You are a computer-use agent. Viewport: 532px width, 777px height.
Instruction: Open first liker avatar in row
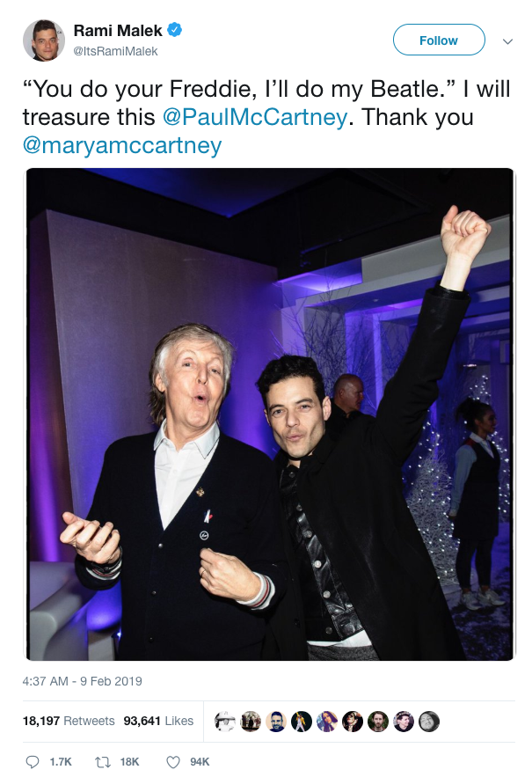coord(225,722)
